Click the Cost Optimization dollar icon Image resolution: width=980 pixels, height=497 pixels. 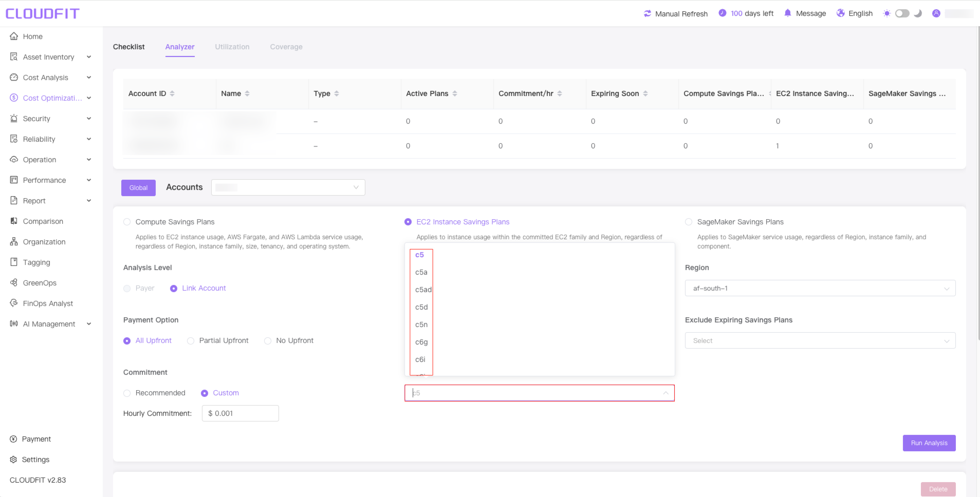[x=14, y=98]
